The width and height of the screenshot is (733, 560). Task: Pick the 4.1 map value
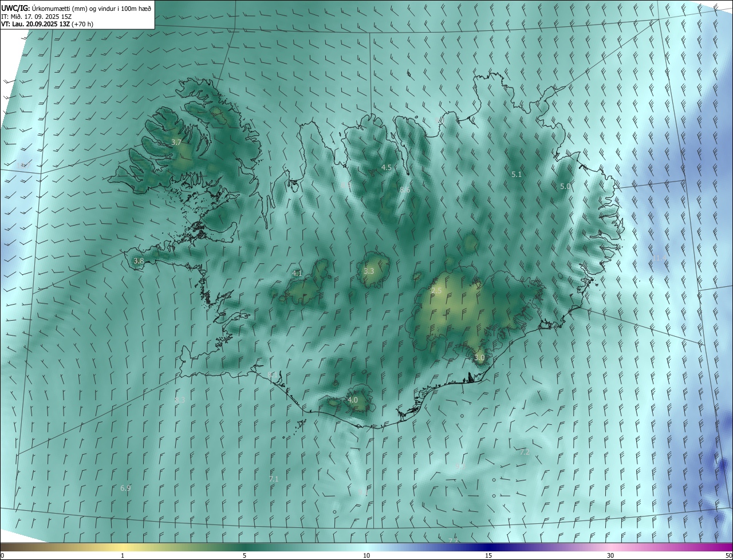click(297, 273)
